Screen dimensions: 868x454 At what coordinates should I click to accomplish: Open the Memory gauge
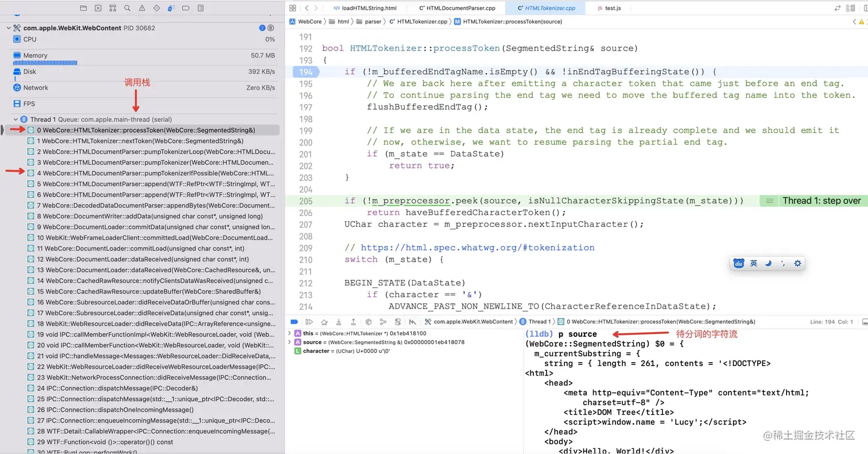tap(144, 58)
